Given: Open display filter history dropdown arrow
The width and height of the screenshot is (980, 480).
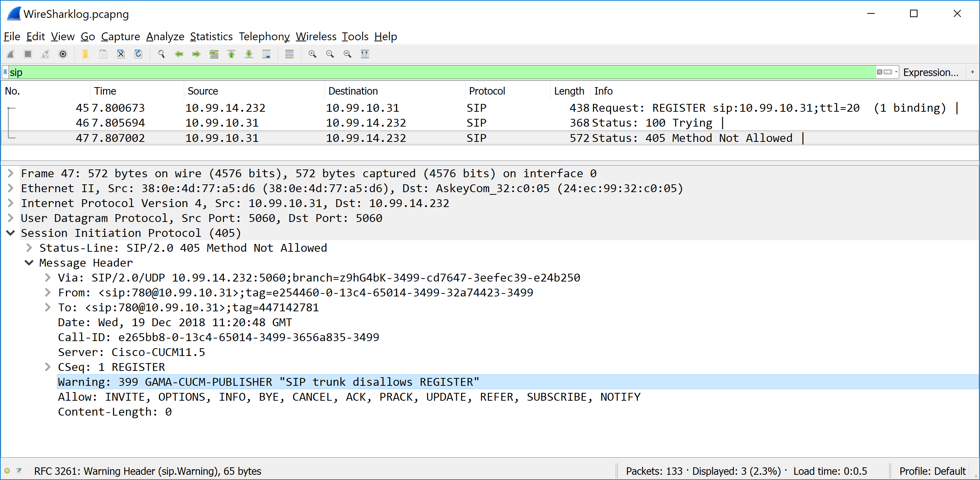Looking at the screenshot, I should 896,72.
